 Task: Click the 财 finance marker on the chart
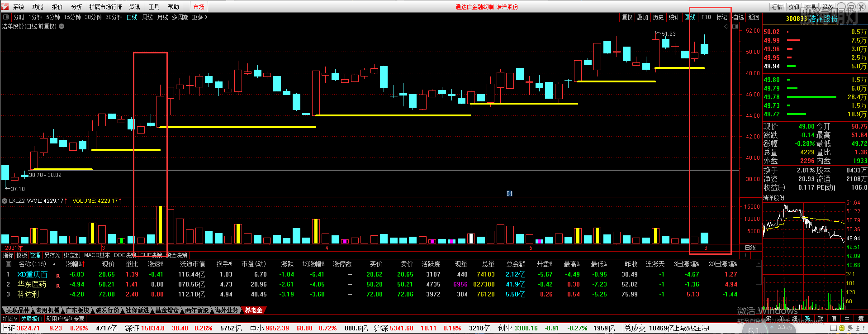point(509,194)
